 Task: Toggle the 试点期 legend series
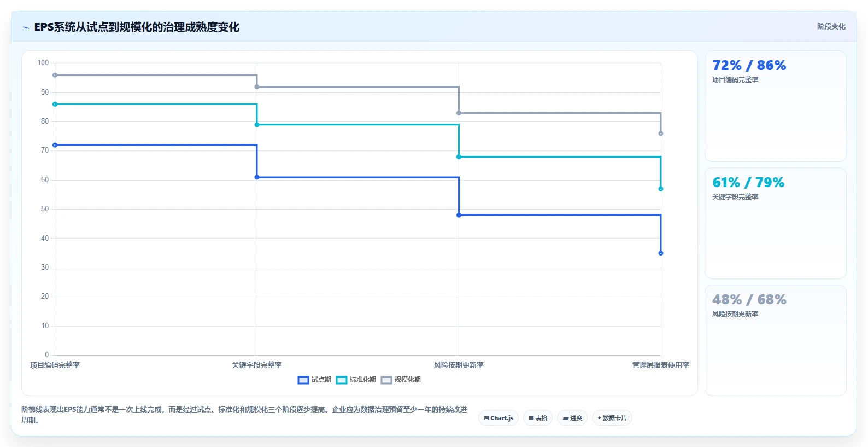[314, 380]
